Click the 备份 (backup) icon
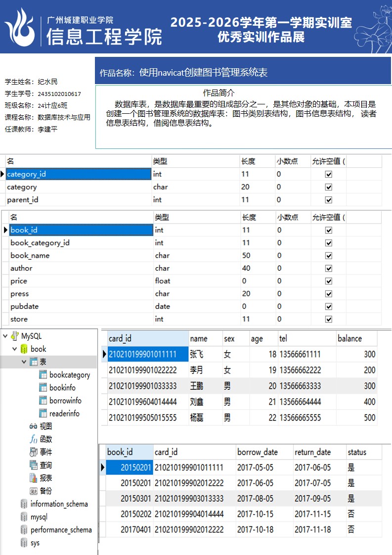Viewport: 392px width, 555px height. 34,491
